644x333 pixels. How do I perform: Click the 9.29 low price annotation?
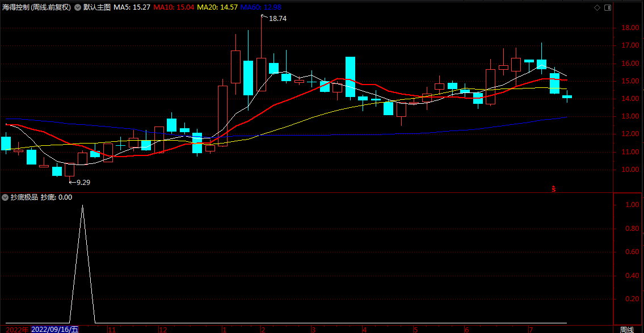tap(83, 182)
